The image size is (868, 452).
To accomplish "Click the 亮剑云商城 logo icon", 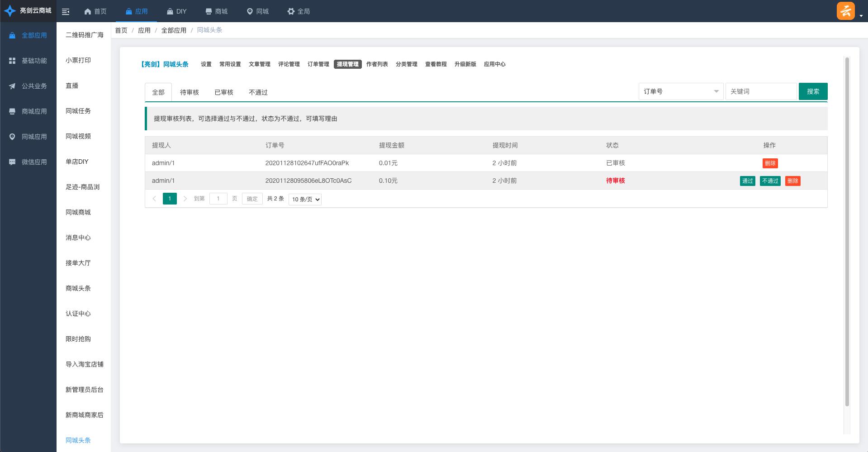I will click(x=9, y=11).
